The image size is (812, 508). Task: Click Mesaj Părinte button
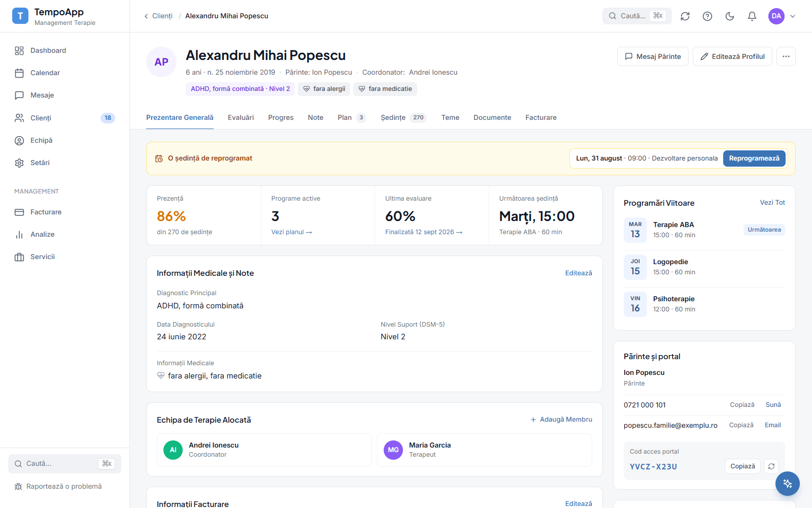point(653,56)
